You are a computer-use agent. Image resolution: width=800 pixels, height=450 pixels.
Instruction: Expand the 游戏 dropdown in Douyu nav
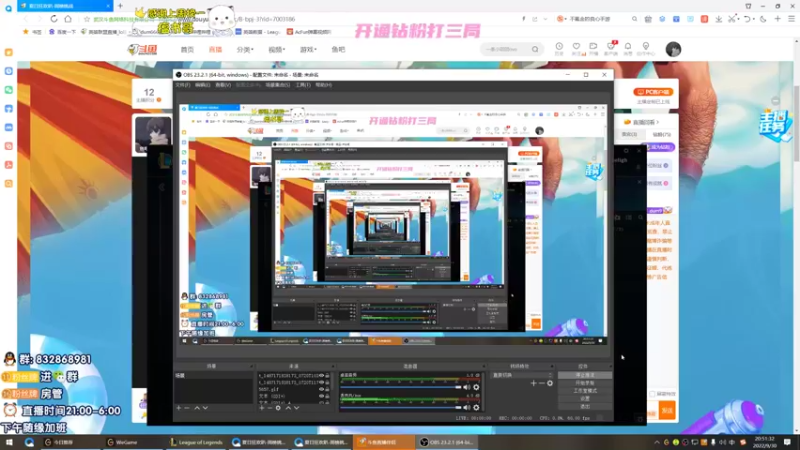[x=308, y=49]
